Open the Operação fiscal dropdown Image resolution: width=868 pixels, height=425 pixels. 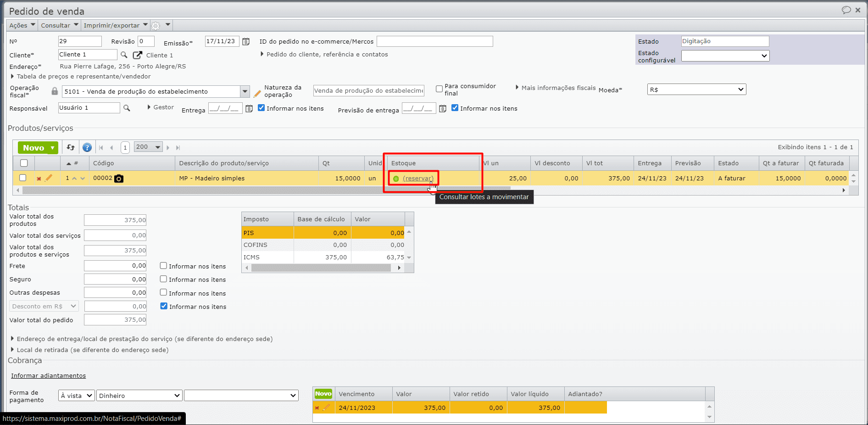click(245, 91)
